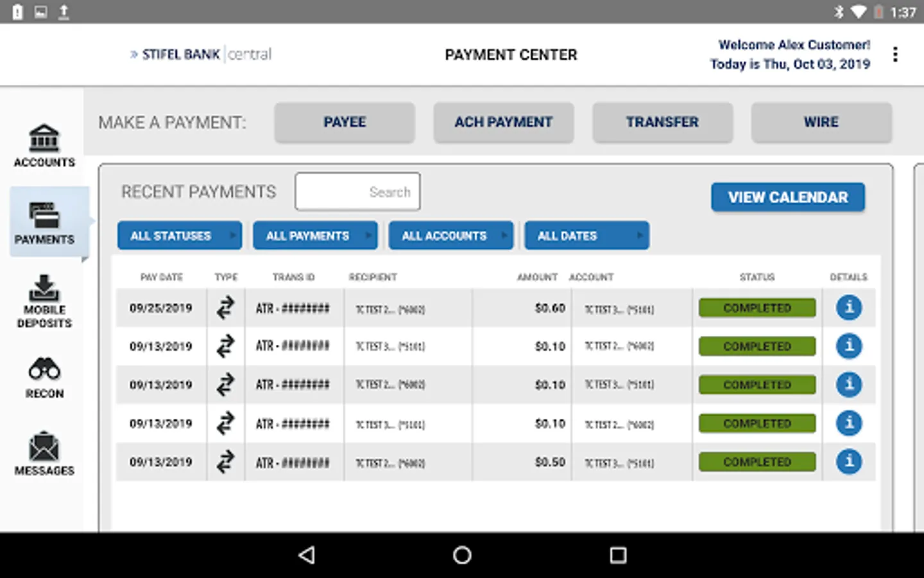Tap the Wi-Fi status bar icon
The image size is (924, 578).
pos(859,12)
